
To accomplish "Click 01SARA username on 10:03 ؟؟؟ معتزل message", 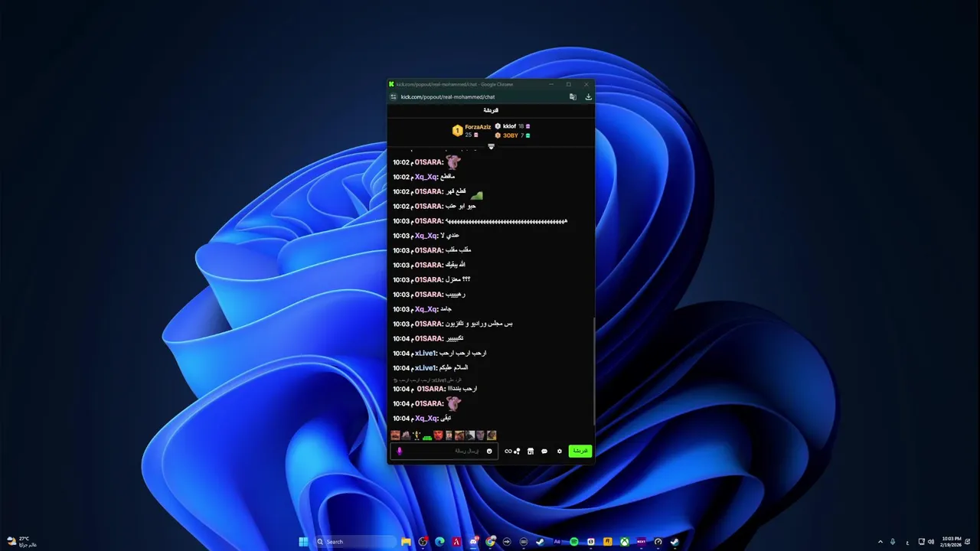I will click(x=430, y=280).
